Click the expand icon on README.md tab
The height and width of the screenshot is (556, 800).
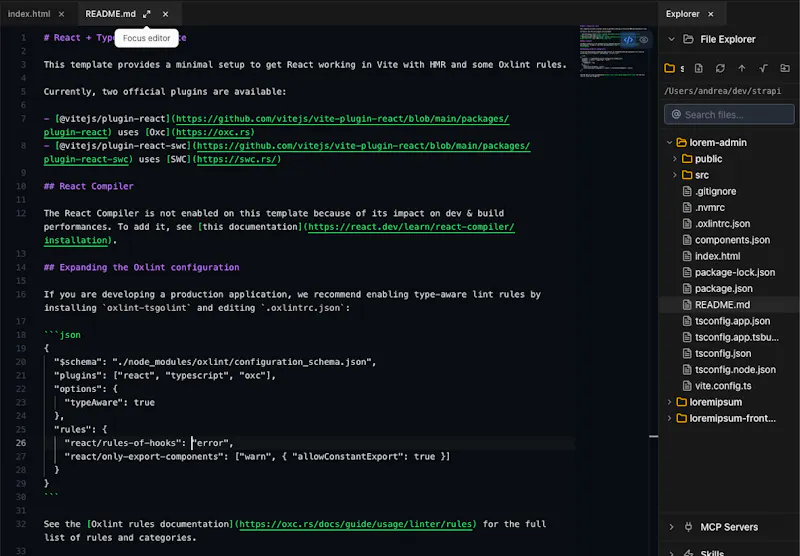pyautogui.click(x=147, y=14)
